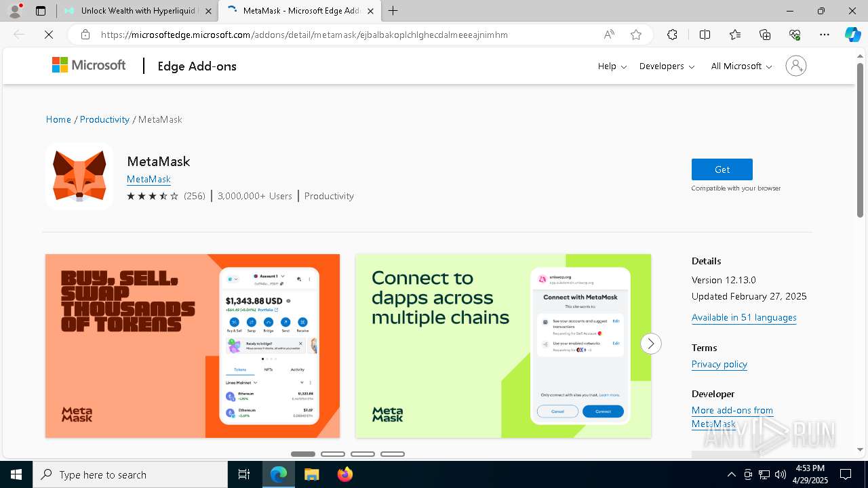The height and width of the screenshot is (488, 868).
Task: Expand the All Microsoft dropdown
Action: [741, 66]
